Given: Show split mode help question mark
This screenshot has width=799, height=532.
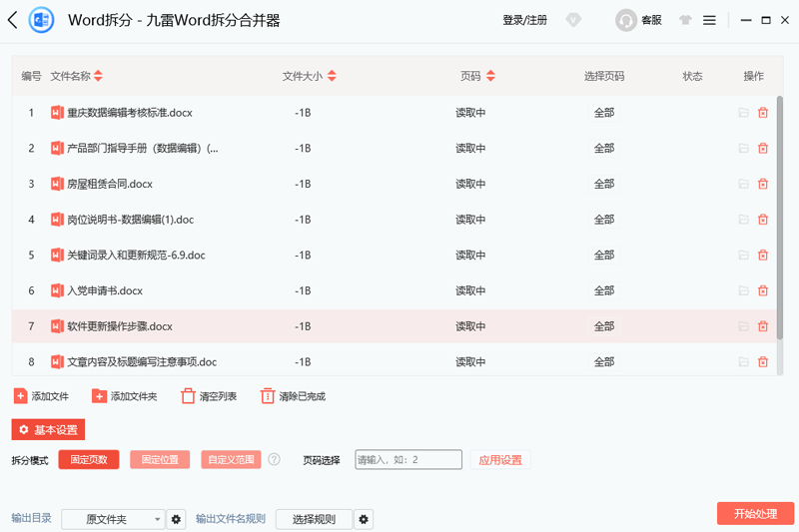Looking at the screenshot, I should tap(274, 460).
